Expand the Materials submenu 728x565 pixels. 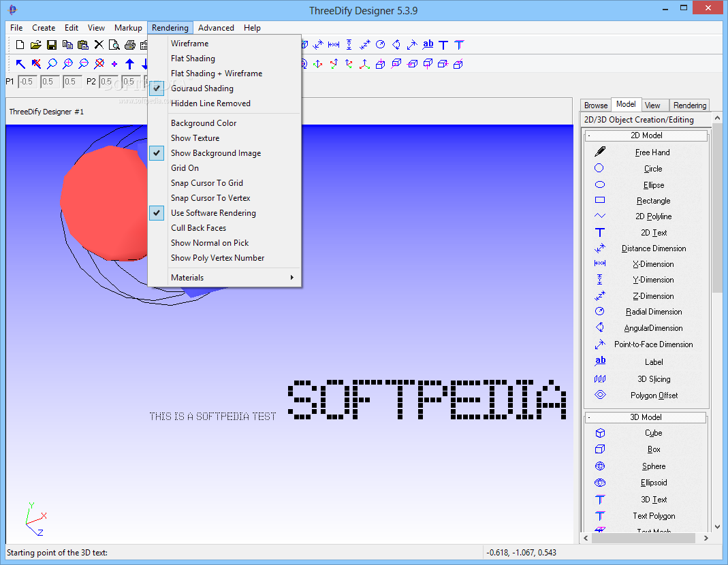pyautogui.click(x=225, y=277)
